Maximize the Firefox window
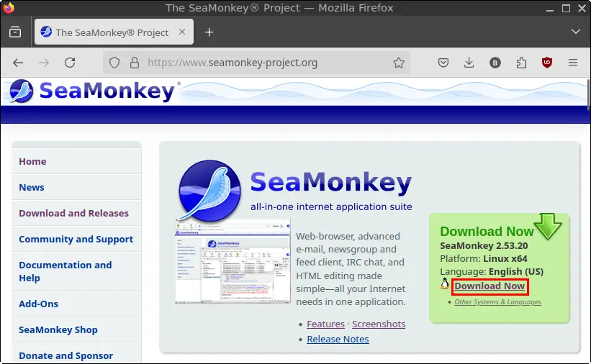 [x=566, y=9]
